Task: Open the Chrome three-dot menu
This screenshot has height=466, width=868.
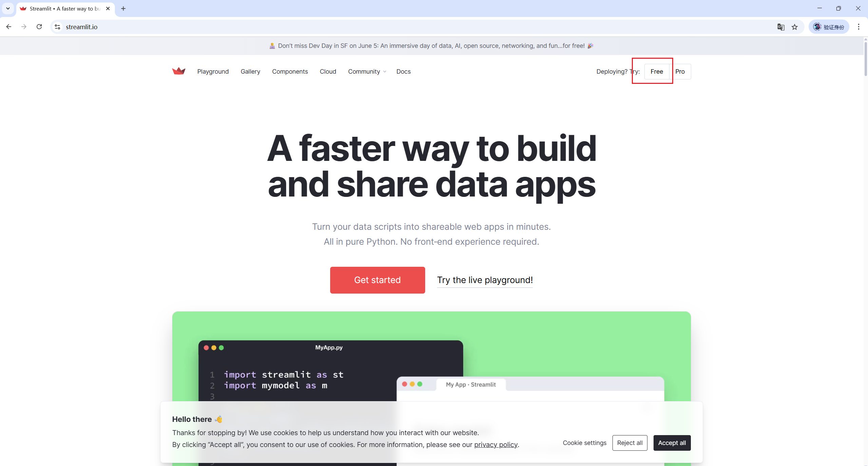Action: point(858,27)
